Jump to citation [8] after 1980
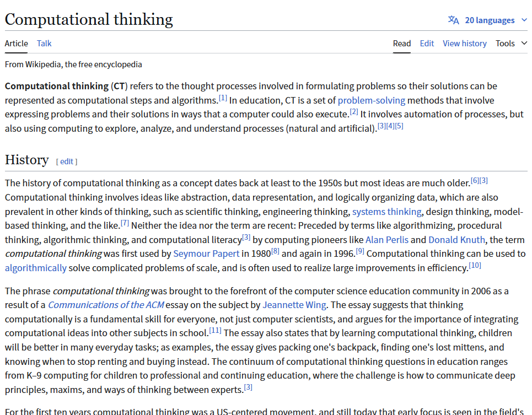 click(275, 251)
